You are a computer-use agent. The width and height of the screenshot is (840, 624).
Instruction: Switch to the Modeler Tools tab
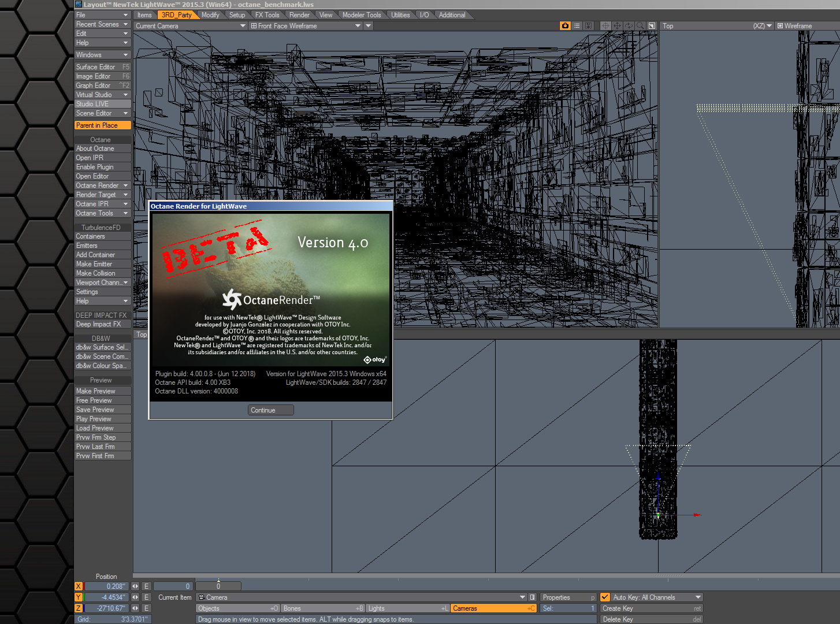point(362,15)
